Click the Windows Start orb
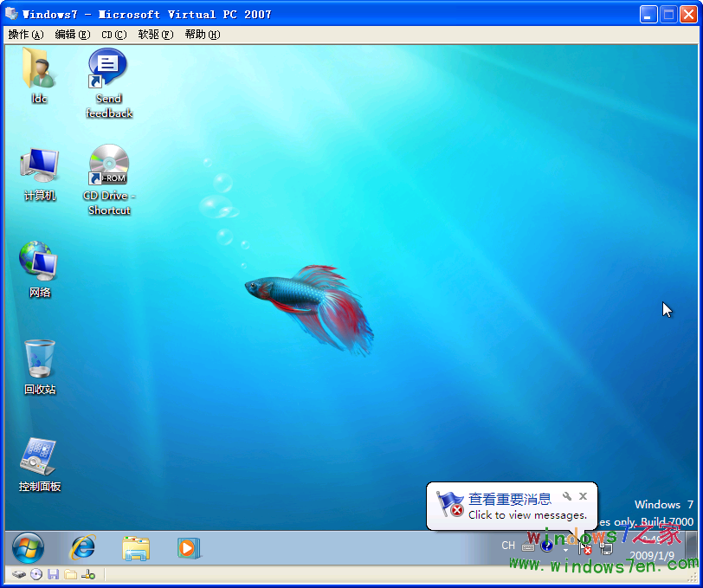703x588 pixels. [29, 547]
